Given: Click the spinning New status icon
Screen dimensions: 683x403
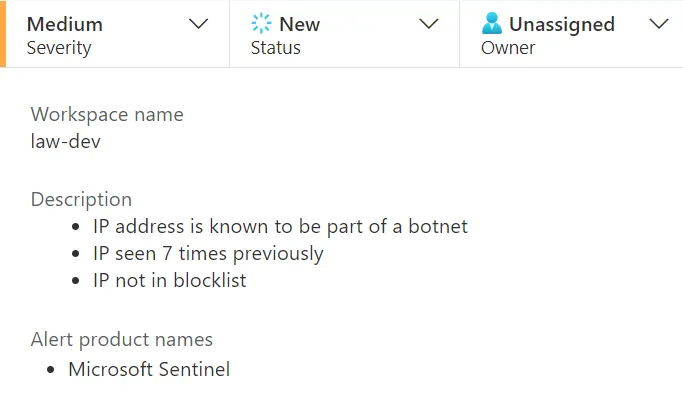Looking at the screenshot, I should [262, 24].
